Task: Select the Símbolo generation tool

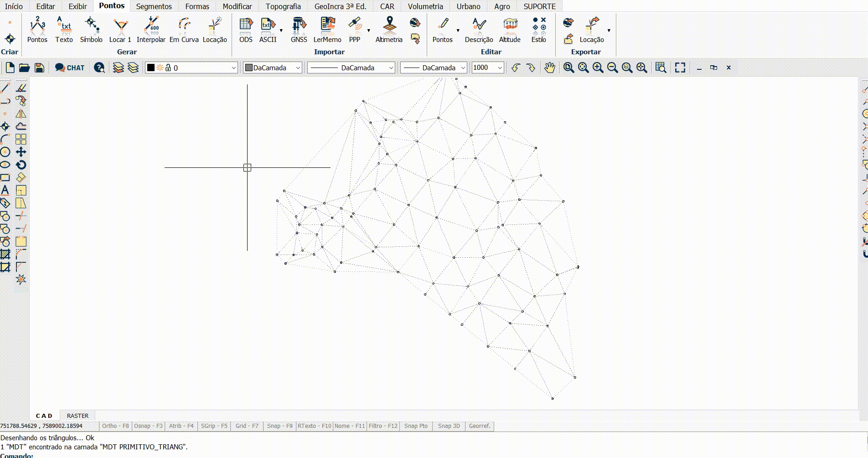Action: click(91, 30)
